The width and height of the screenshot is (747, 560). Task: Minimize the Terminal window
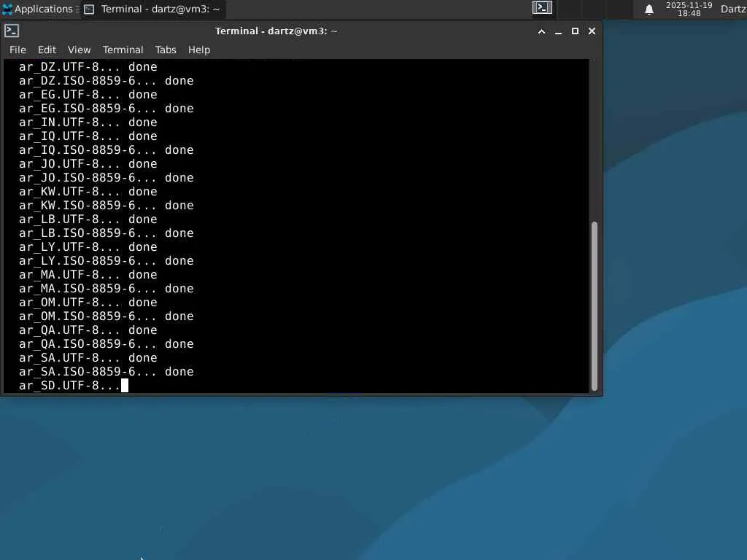pyautogui.click(x=558, y=31)
